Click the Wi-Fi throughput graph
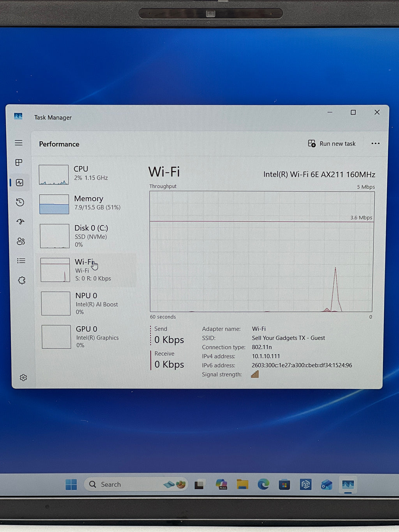The image size is (399, 532). [x=261, y=251]
